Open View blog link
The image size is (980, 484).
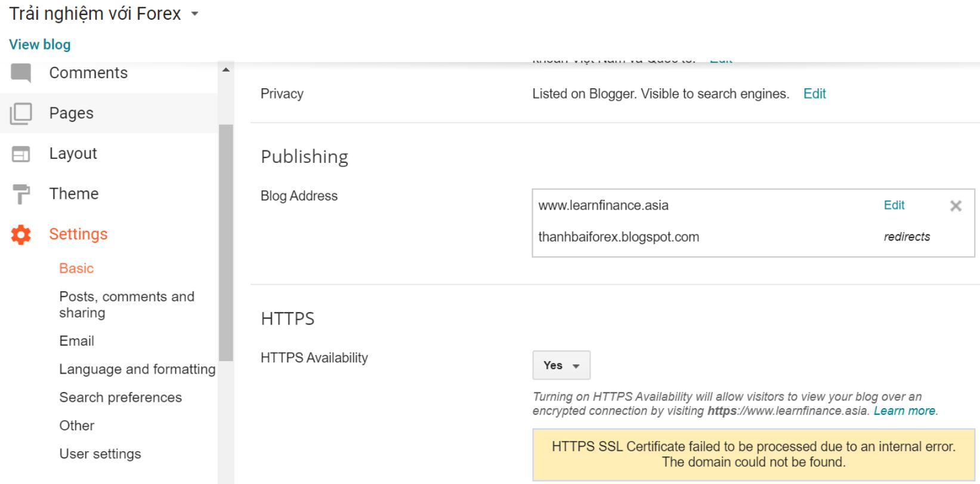(40, 45)
